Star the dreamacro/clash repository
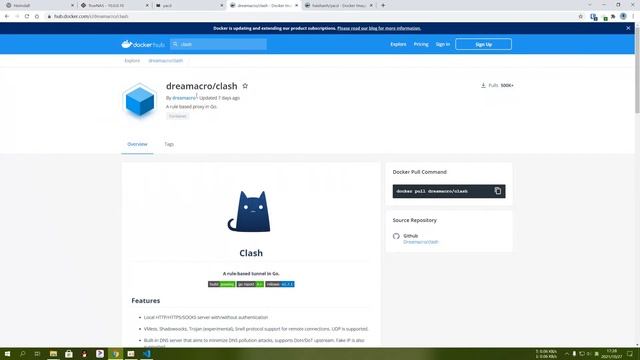640x360 pixels. pos(245,86)
